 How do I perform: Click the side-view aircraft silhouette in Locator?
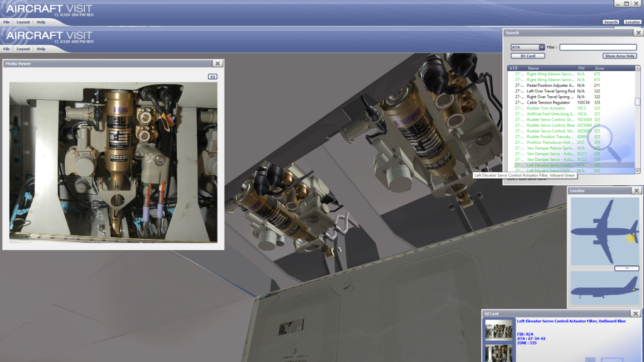point(606,287)
